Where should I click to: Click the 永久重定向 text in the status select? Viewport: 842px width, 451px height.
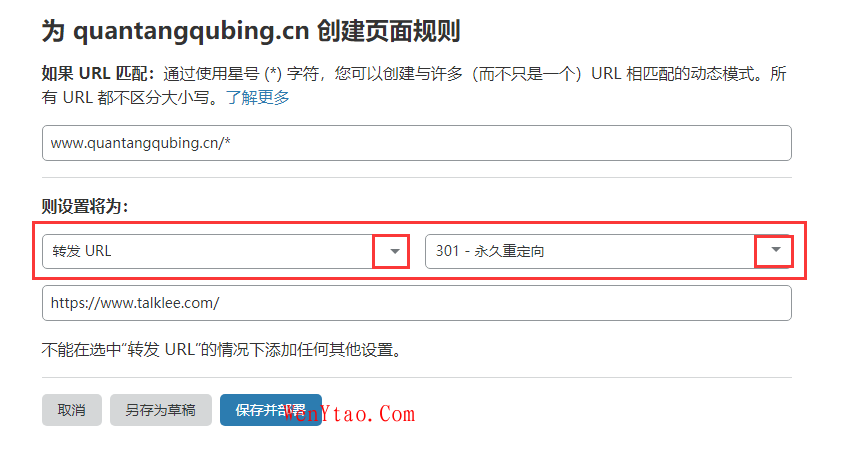pos(509,251)
